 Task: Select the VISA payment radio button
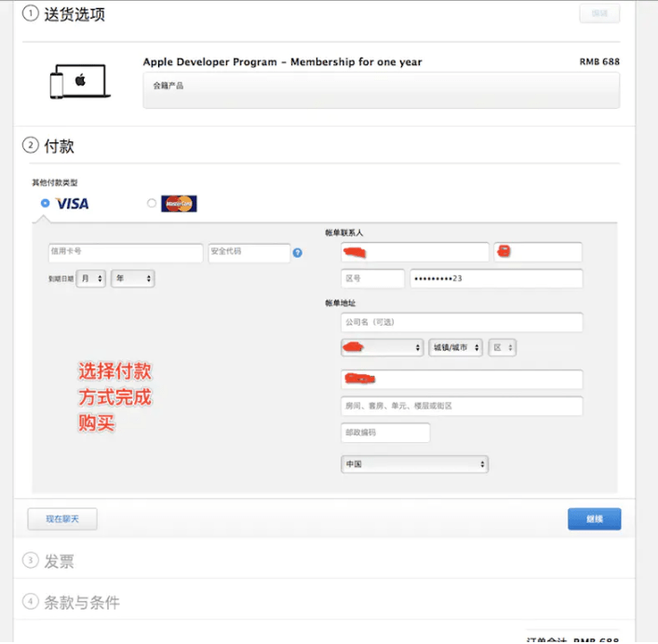tap(46, 203)
